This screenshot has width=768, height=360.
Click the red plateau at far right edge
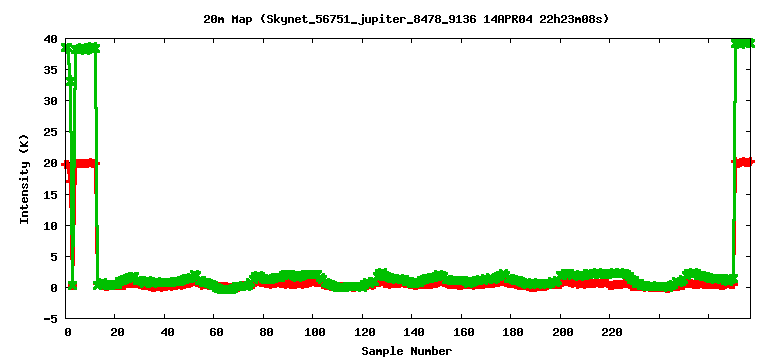(744, 162)
